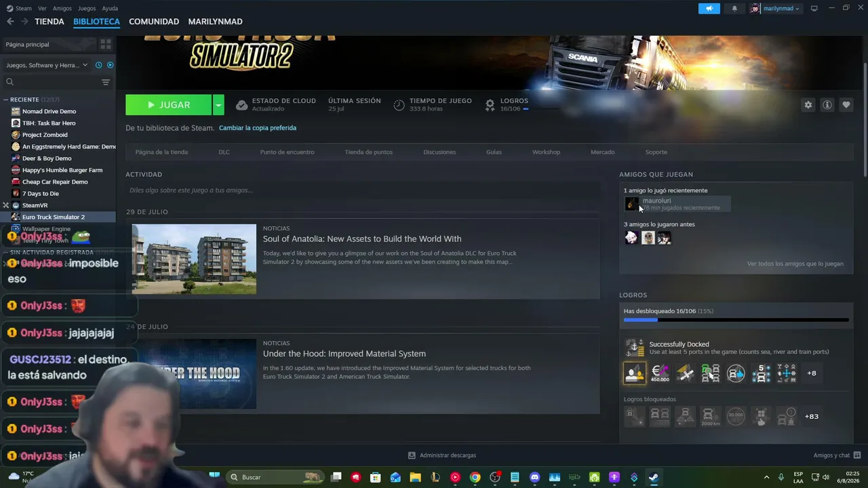
Task: Click the cloud status icon
Action: [241, 105]
